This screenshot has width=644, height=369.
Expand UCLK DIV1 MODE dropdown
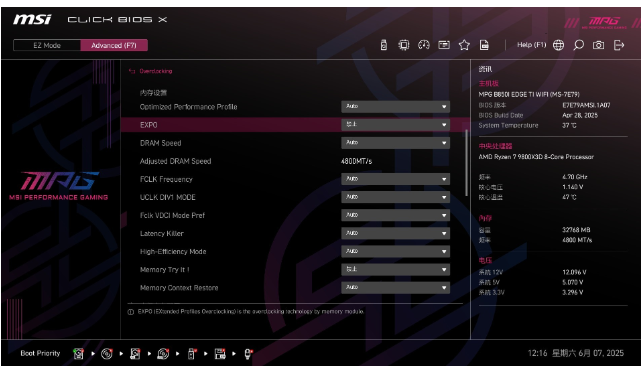395,197
